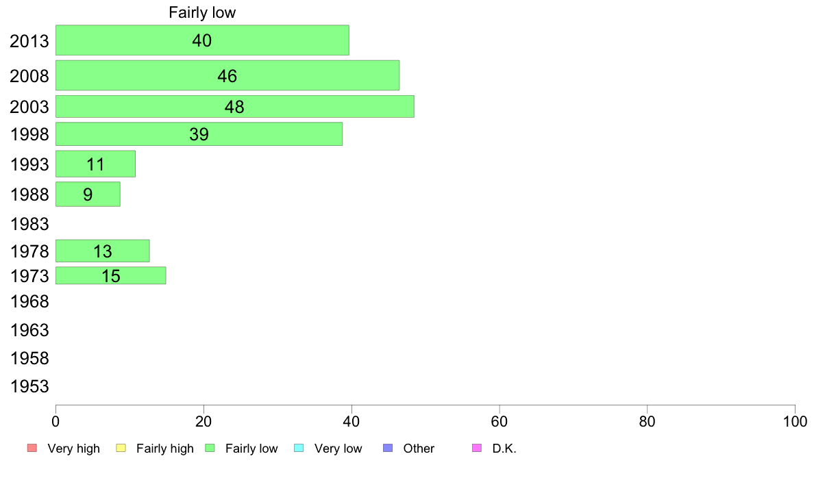Click the Very low cyan legend swatch

point(299,448)
